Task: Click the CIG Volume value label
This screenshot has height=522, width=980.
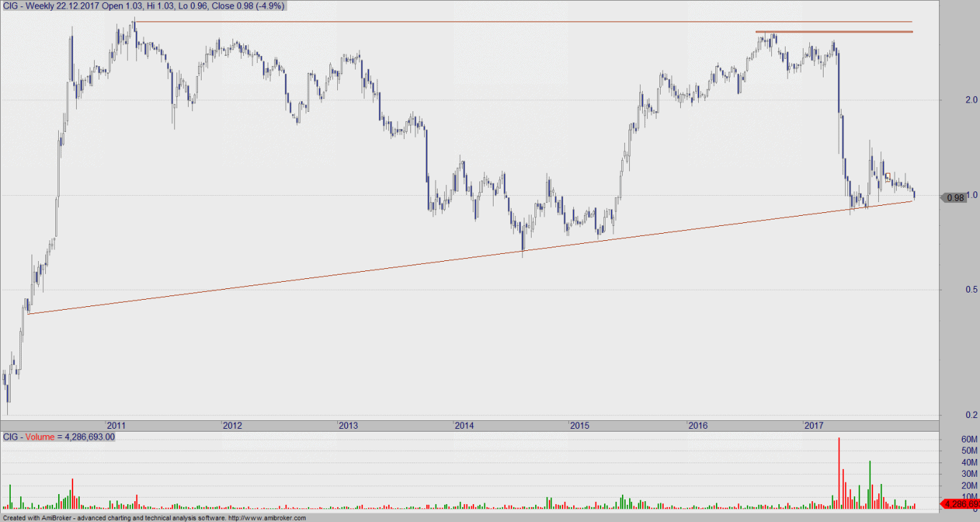Action: click(x=59, y=437)
